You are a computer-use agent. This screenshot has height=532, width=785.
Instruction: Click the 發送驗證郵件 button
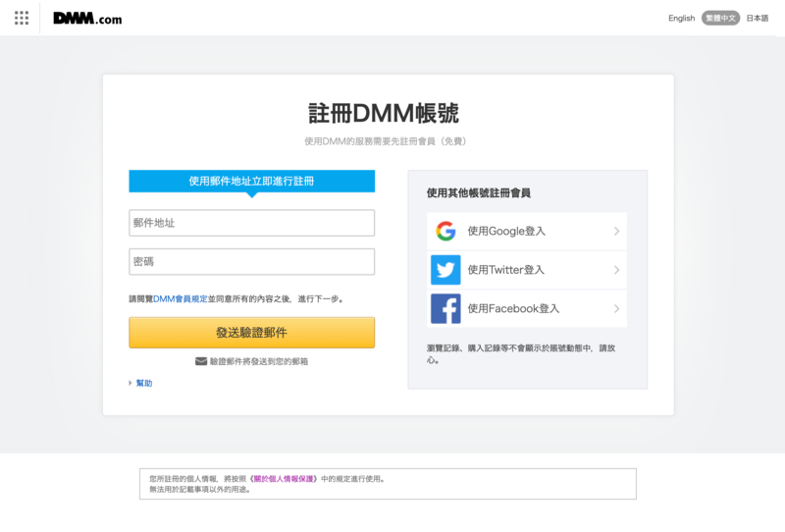252,333
